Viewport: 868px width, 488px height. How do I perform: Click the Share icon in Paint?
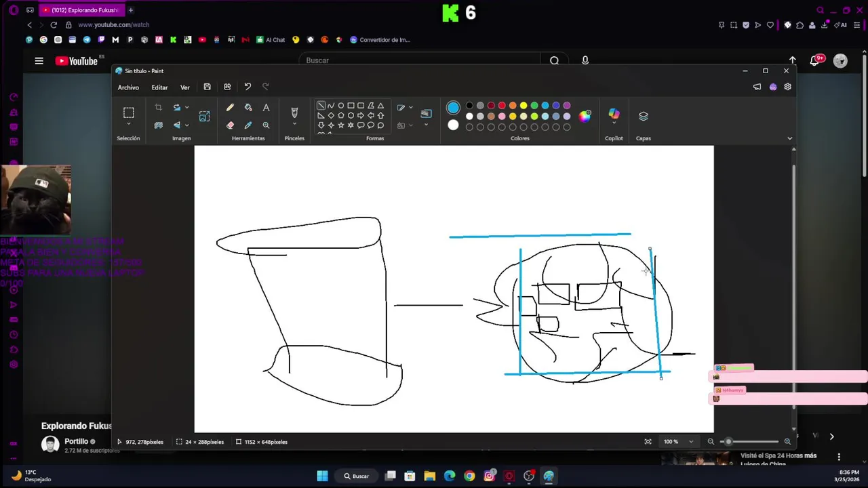click(227, 87)
